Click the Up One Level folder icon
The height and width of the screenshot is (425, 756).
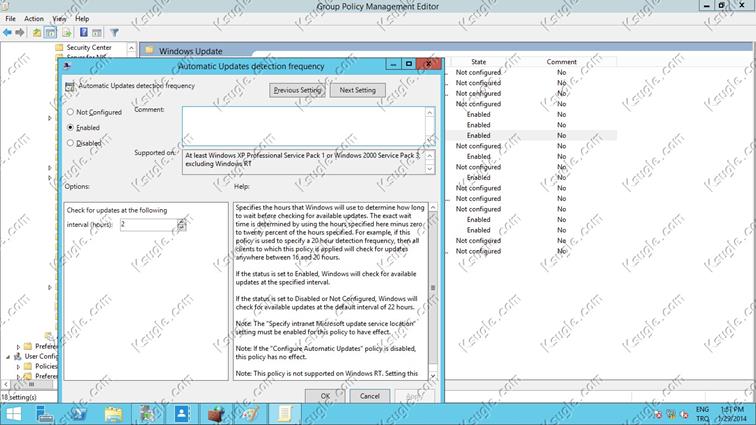[x=37, y=32]
